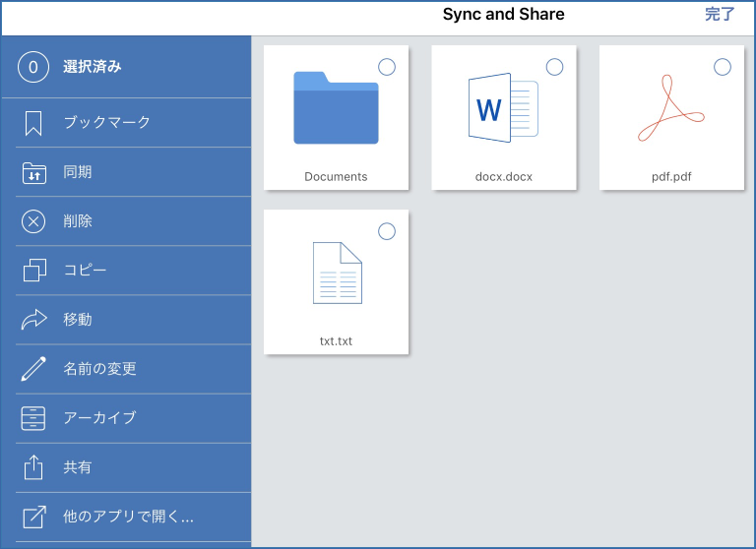
Task: Click the selected count circle showing 0
Action: (33, 67)
